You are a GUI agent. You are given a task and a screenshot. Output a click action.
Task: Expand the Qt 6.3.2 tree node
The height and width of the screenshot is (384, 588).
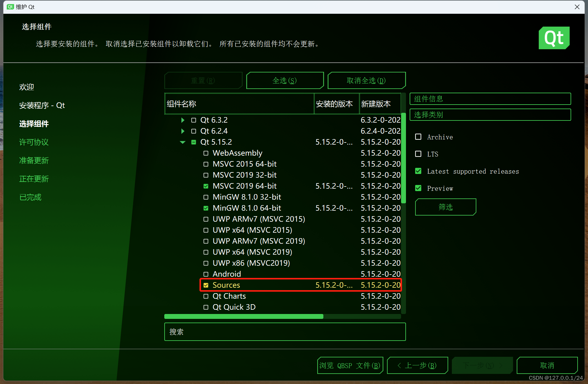point(183,120)
